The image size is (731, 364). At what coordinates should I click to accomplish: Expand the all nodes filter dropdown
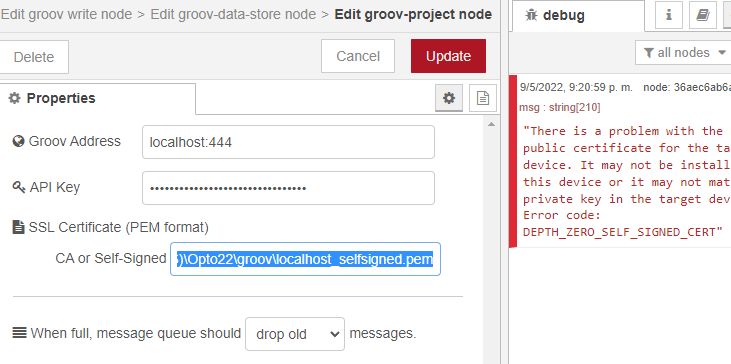(x=683, y=53)
